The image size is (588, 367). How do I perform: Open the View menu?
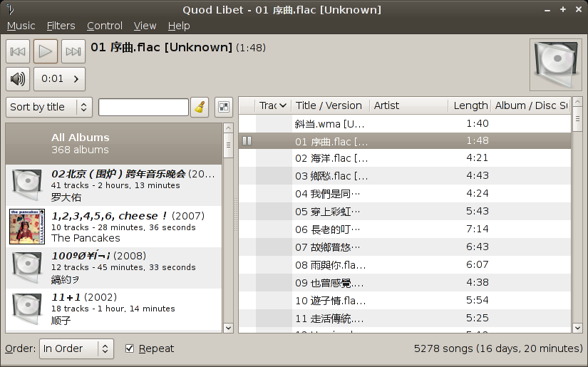pyautogui.click(x=145, y=26)
